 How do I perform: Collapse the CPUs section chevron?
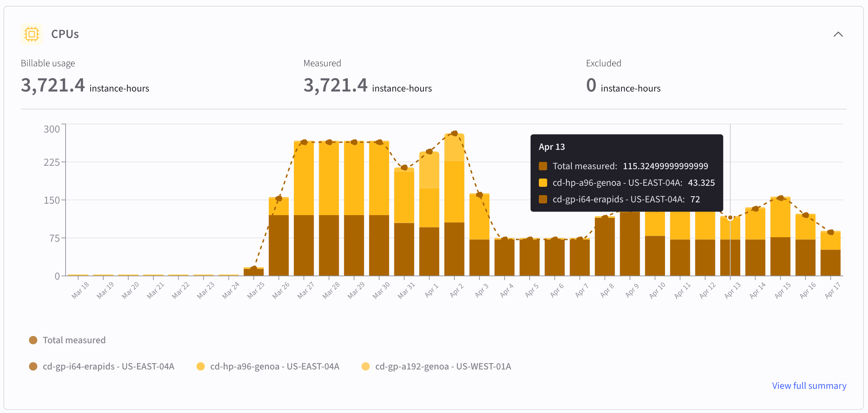[838, 34]
